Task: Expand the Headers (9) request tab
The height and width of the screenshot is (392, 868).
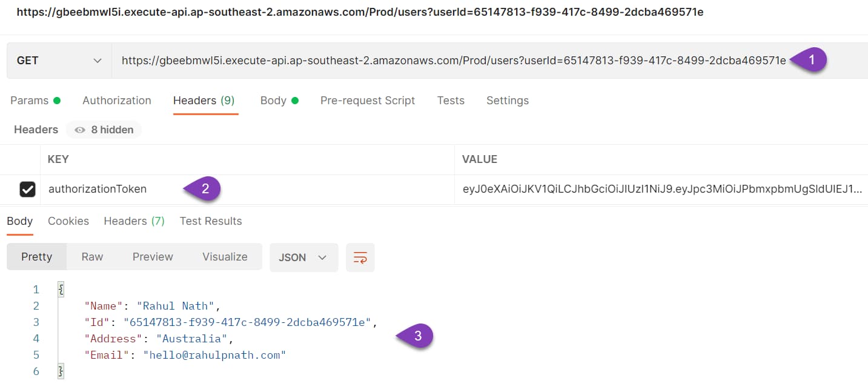Action: point(205,100)
